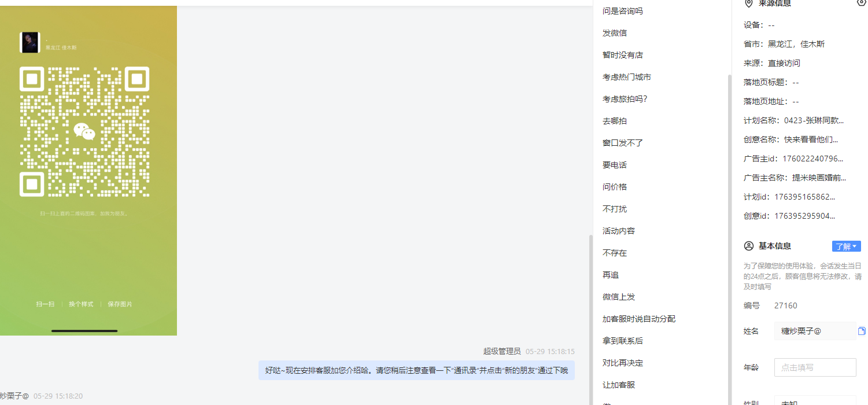Screen dimensions: 868x405
Task: Select quick reply 再追
Action: tap(611, 275)
